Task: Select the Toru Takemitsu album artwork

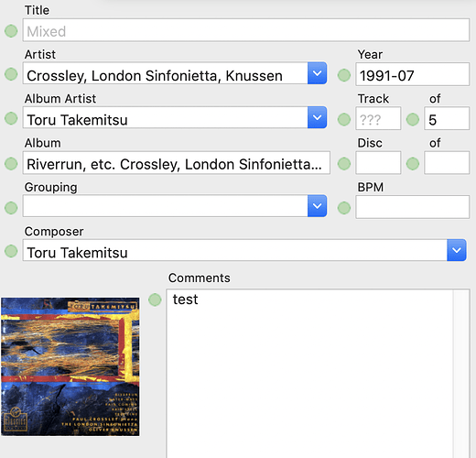Action: point(70,366)
